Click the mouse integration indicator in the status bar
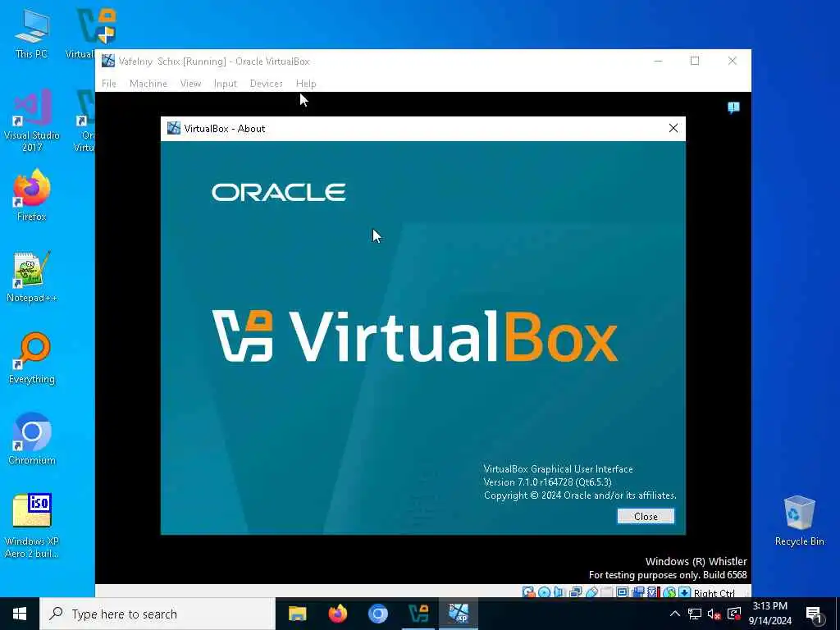The height and width of the screenshot is (630, 840). (669, 592)
